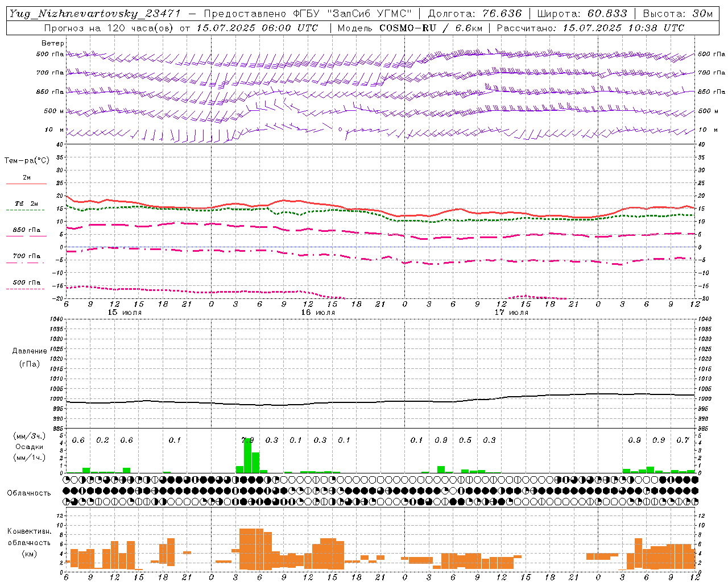Click the red line sample under '2м' legend

pos(26,184)
